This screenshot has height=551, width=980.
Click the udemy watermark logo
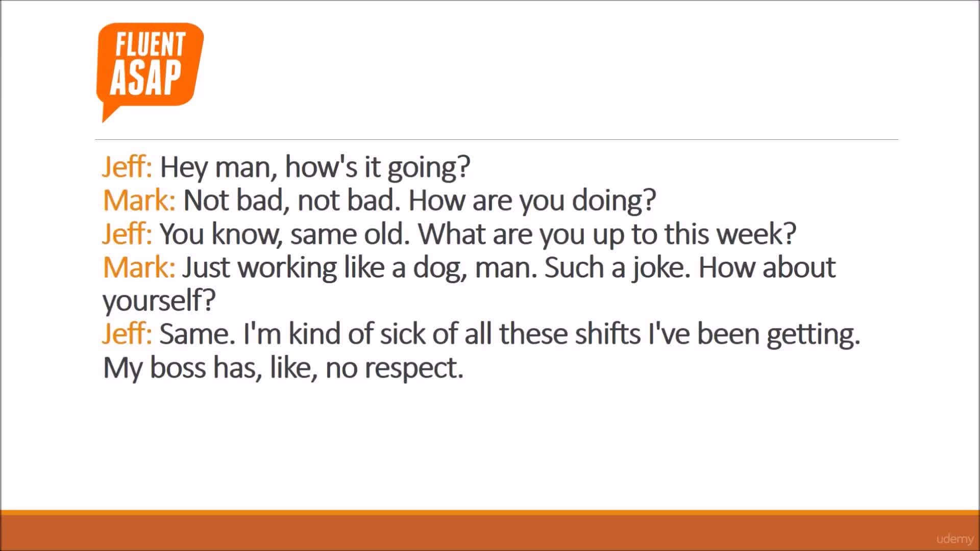[954, 539]
